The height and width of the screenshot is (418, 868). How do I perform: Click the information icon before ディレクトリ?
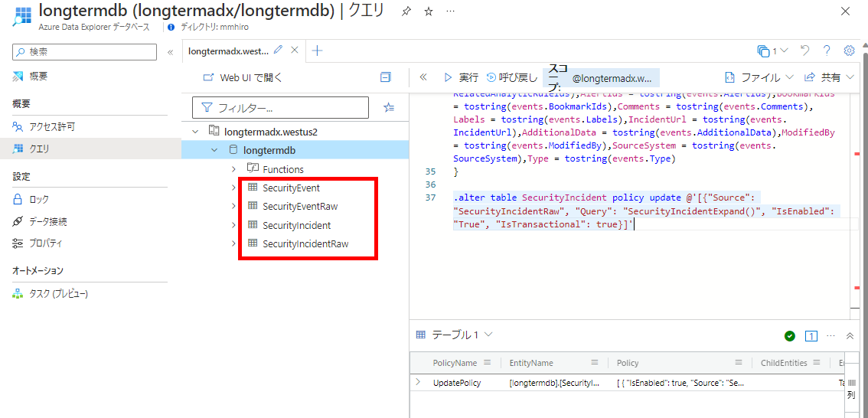171,27
